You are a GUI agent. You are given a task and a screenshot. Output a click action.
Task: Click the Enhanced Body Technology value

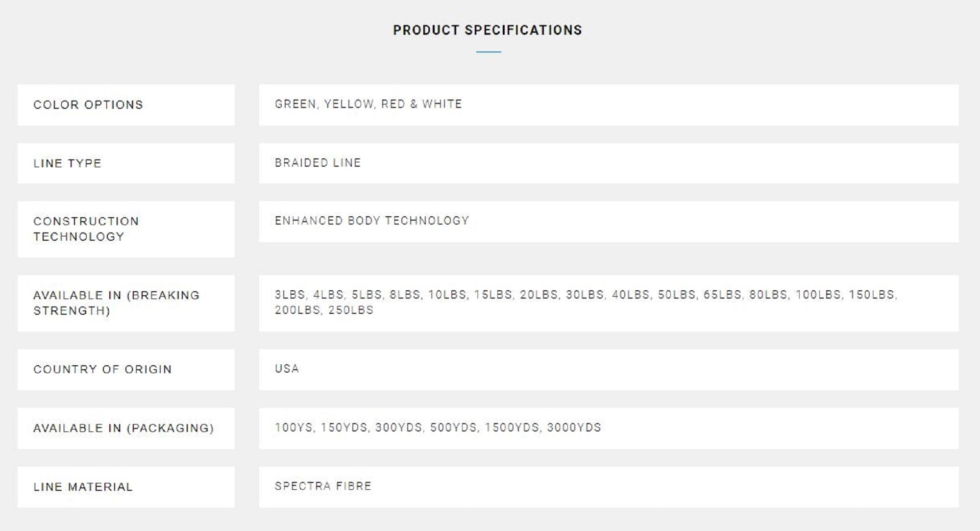click(x=372, y=221)
